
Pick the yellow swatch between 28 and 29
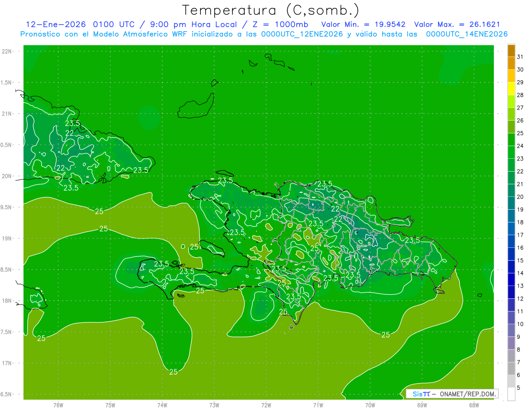click(x=511, y=89)
